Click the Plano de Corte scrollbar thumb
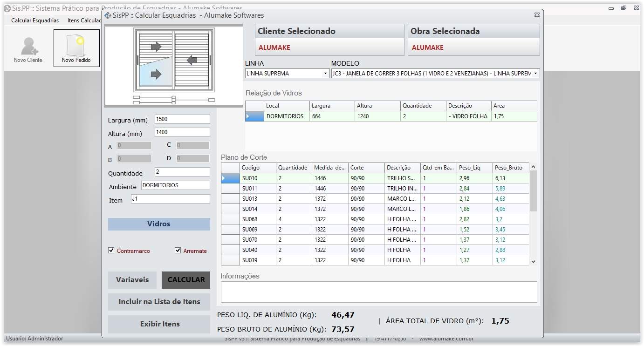The width and height of the screenshot is (644, 346). 534,191
